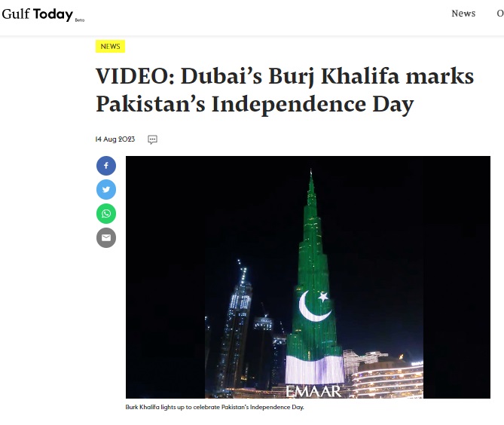Click the Beta label beside logo
Image resolution: width=504 pixels, height=425 pixels.
click(x=79, y=20)
